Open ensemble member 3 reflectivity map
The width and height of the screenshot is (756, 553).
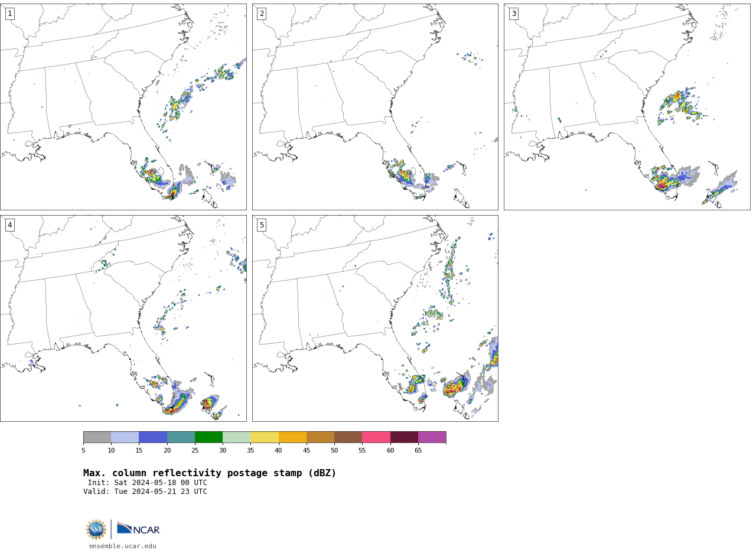pyautogui.click(x=627, y=107)
